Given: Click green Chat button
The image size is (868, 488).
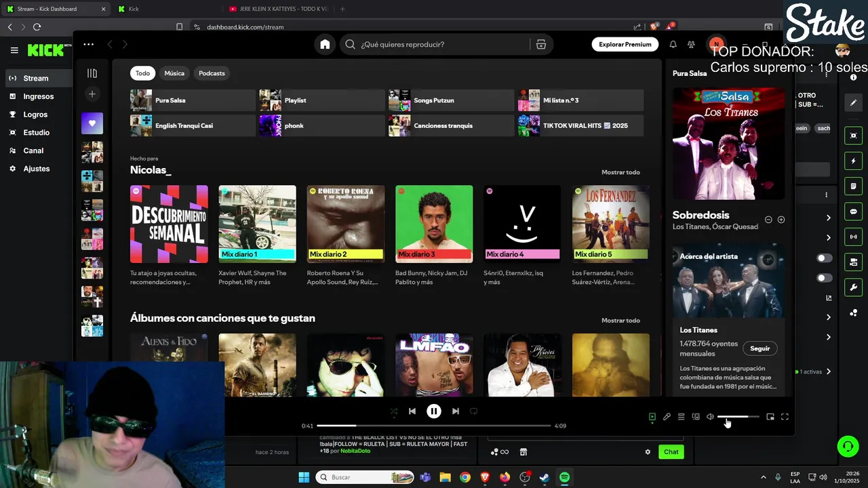Looking at the screenshot, I should (671, 452).
